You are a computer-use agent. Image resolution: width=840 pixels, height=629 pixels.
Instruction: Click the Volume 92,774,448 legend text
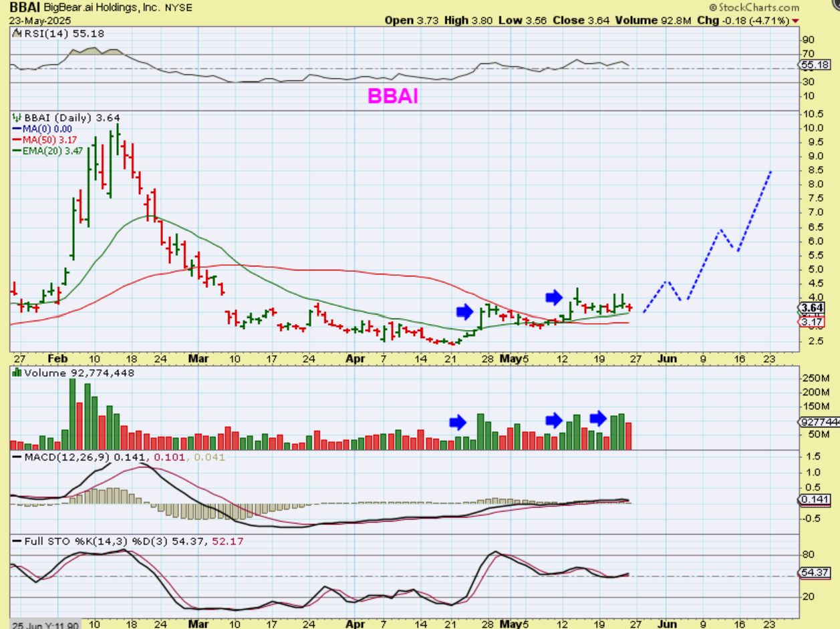tap(79, 373)
